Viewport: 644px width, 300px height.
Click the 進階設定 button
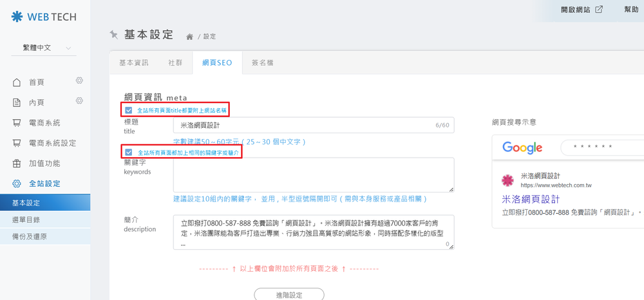pyautogui.click(x=289, y=295)
